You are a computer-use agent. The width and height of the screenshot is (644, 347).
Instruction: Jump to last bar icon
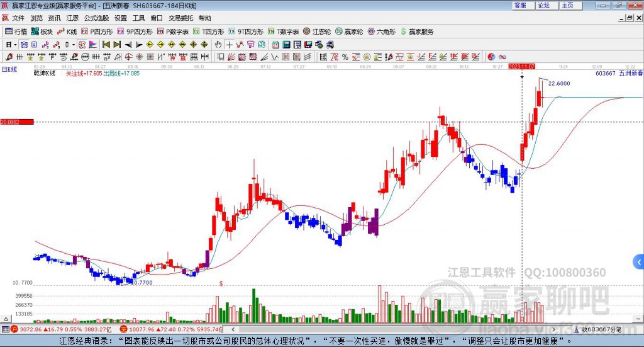[x=117, y=45]
